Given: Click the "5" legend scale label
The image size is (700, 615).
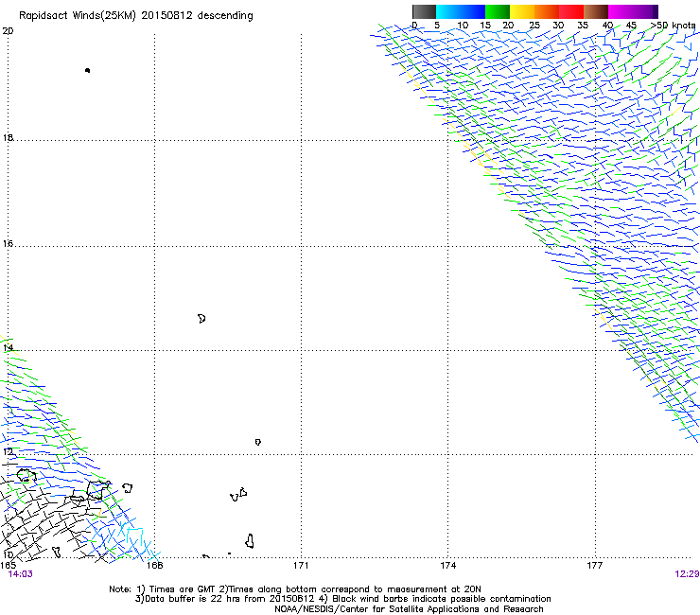Looking at the screenshot, I should (x=437, y=26).
